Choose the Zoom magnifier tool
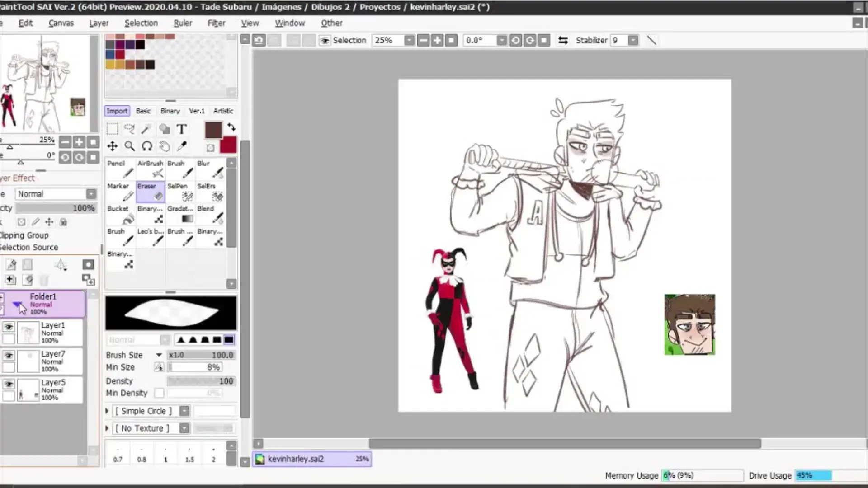This screenshot has width=868, height=488. pos(130,146)
